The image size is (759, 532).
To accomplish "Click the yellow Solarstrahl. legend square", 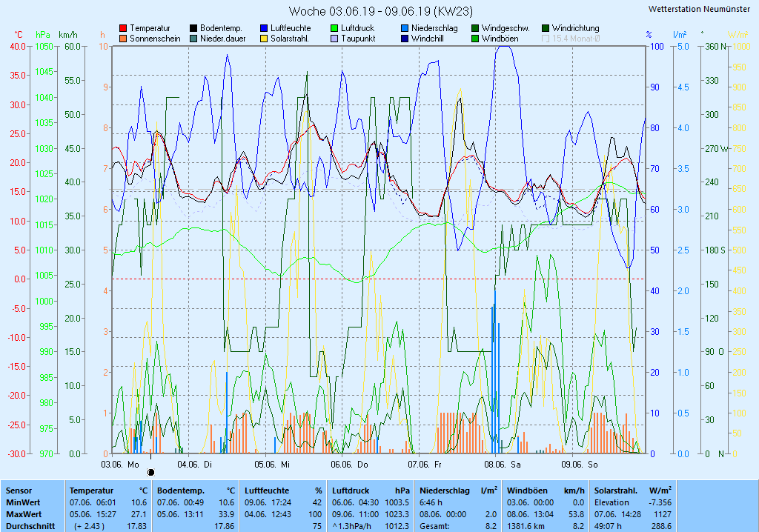I will pos(265,39).
